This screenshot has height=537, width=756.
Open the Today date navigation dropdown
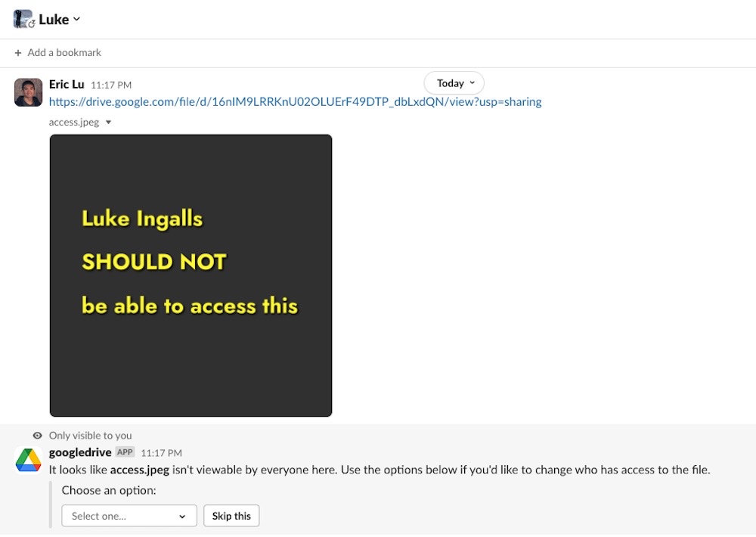(x=454, y=83)
